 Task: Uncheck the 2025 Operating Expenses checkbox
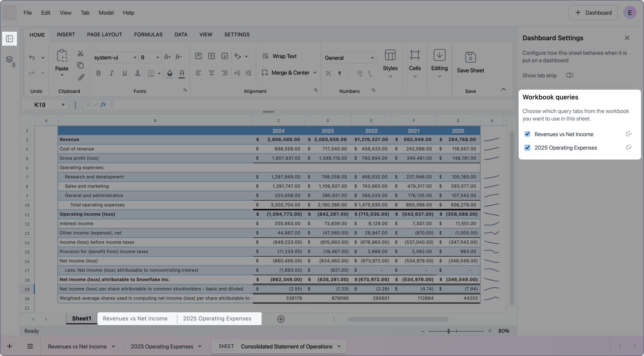[x=527, y=148]
